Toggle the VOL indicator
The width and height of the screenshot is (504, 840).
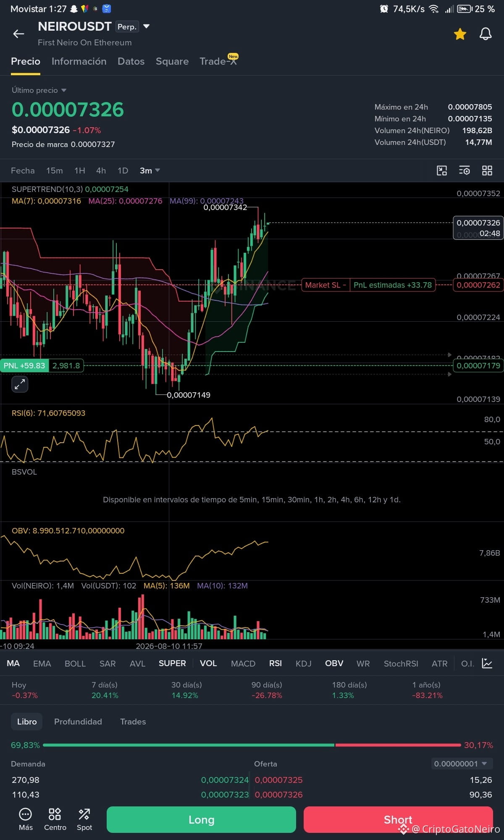(208, 663)
